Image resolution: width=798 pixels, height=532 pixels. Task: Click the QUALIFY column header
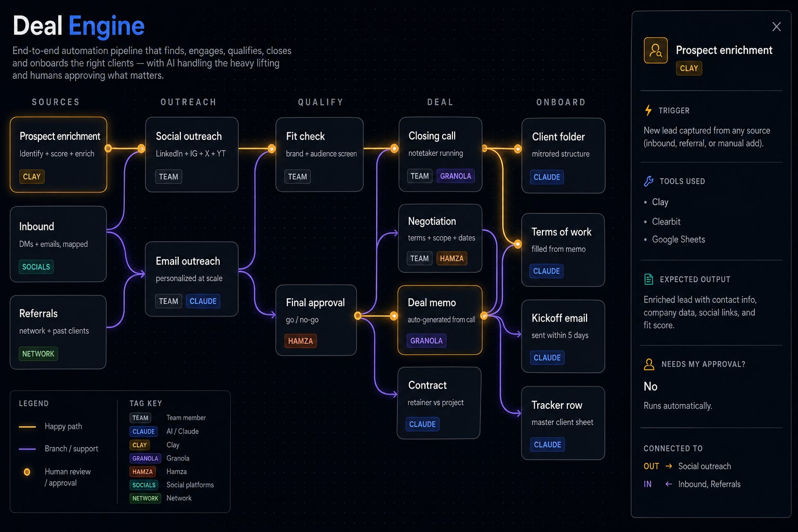pyautogui.click(x=321, y=102)
